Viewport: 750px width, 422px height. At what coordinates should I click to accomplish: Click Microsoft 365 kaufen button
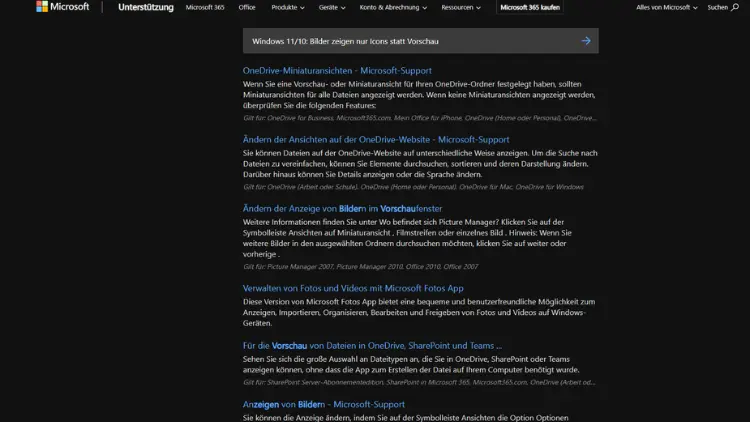(x=530, y=7)
